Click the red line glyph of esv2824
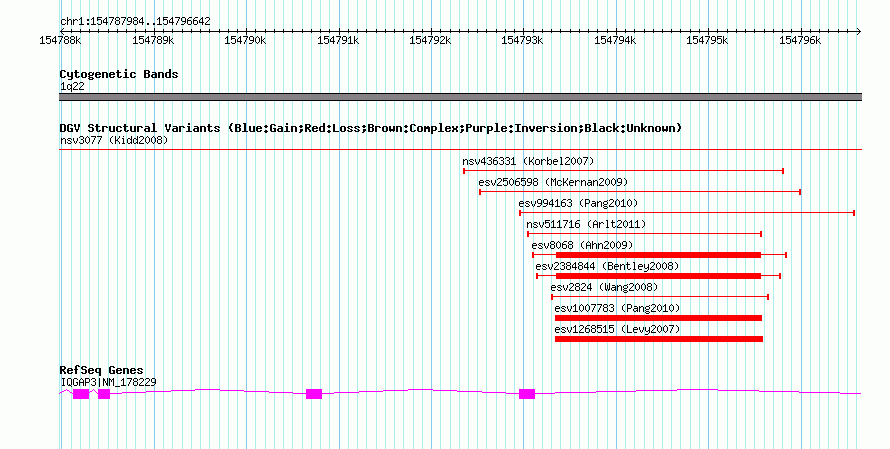The width and height of the screenshot is (890, 449). point(660,297)
